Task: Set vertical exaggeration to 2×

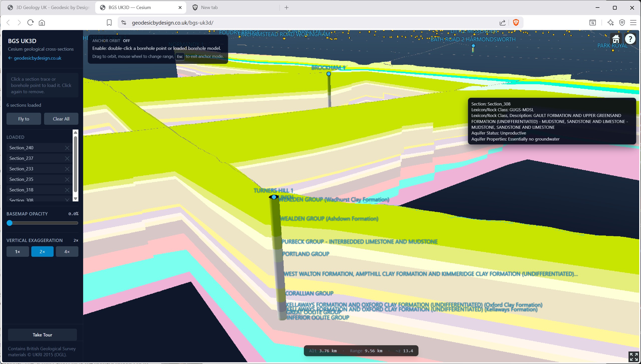Action: coord(42,252)
